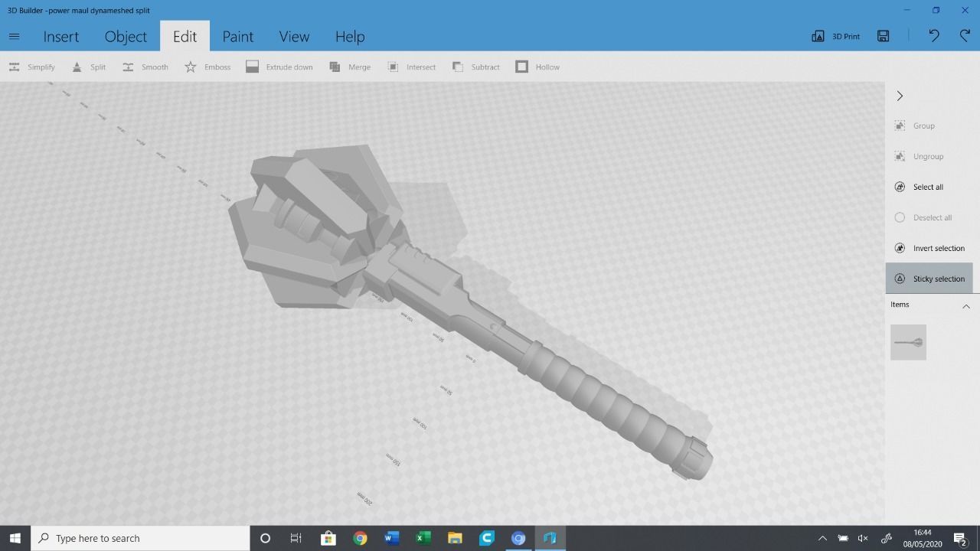Select the power maul item thumbnail
This screenshot has height=551, width=980.
click(908, 342)
